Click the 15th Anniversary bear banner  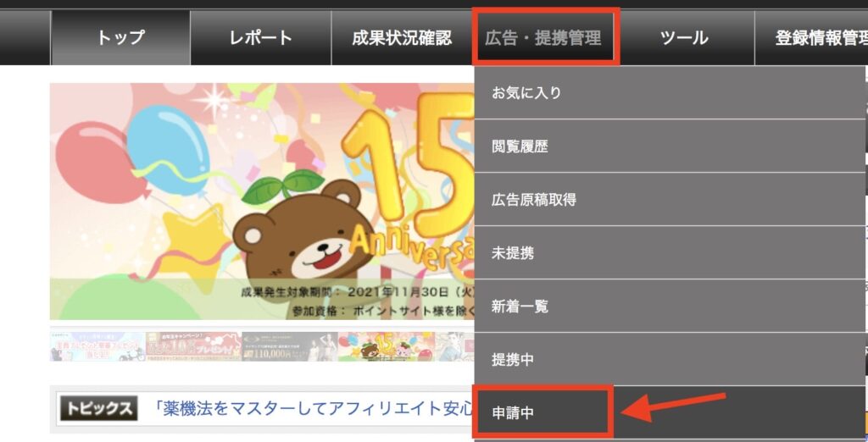pos(263,202)
